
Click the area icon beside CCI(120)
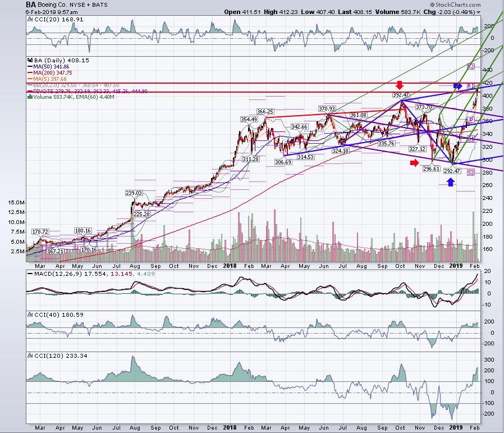pos(30,355)
